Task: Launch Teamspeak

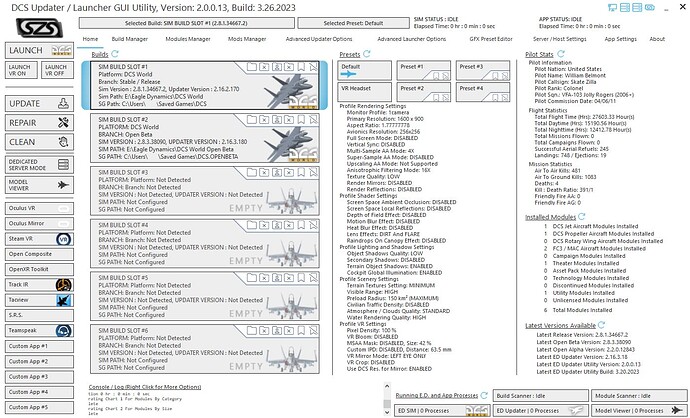Action: click(x=39, y=330)
